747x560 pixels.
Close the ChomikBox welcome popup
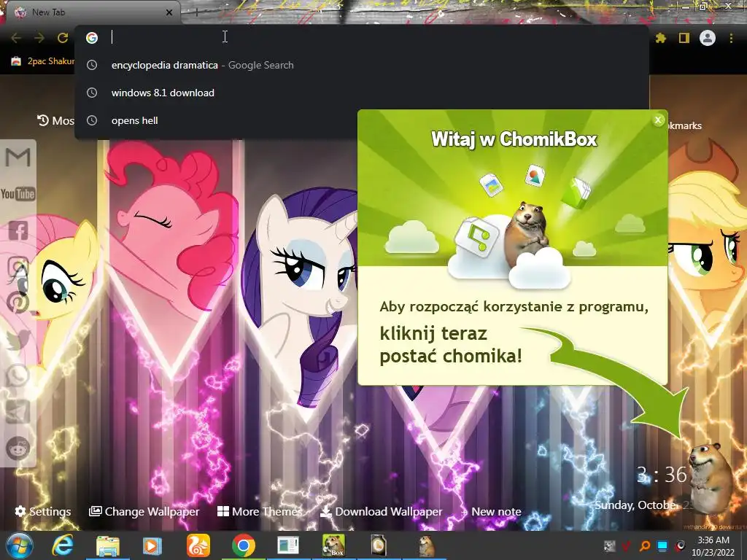pos(658,120)
